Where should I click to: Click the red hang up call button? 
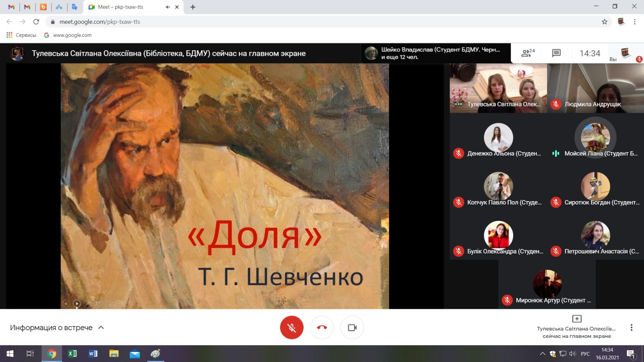coord(322,328)
